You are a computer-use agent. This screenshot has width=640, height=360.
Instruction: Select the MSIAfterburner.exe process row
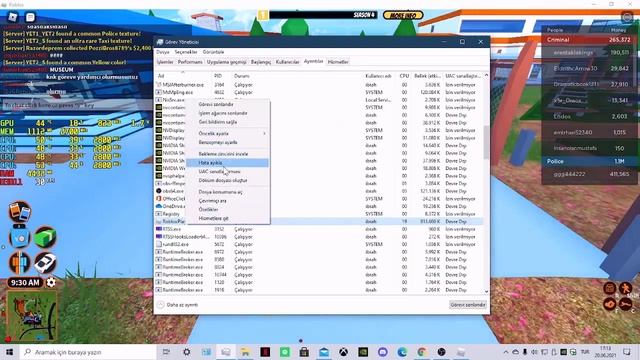[319, 85]
